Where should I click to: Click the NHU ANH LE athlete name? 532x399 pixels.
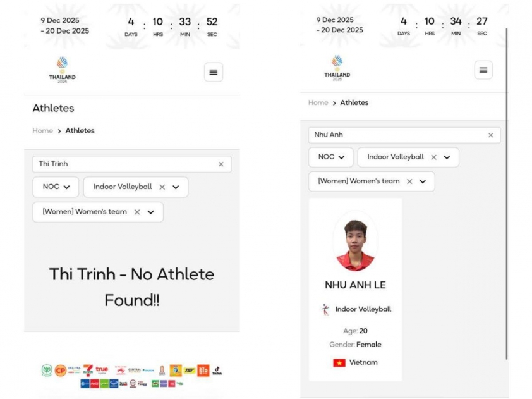(x=355, y=285)
